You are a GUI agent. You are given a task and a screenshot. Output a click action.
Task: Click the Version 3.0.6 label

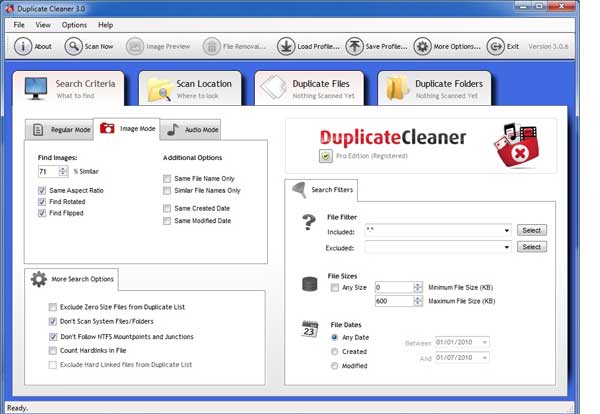tap(548, 46)
